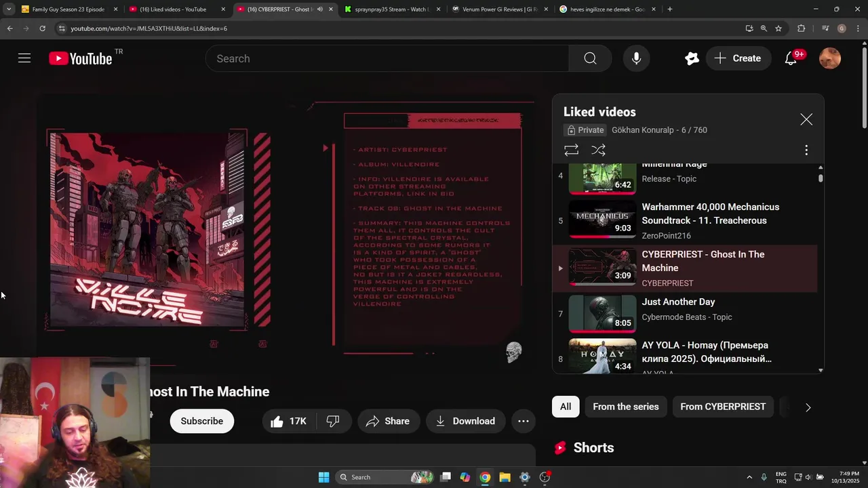
Task: Open Task View on the taskbar
Action: point(446,477)
